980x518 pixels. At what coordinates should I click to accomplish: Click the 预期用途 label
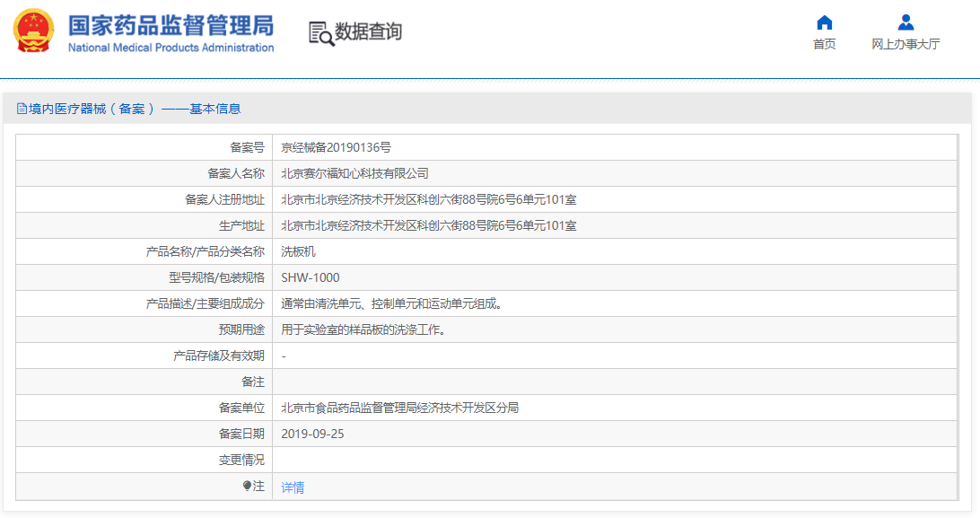click(x=241, y=329)
